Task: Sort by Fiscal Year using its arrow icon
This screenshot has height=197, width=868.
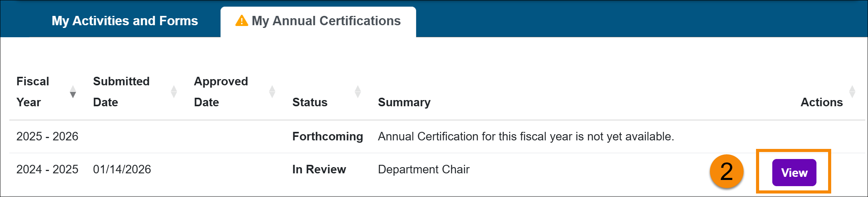Action: pos(73,92)
